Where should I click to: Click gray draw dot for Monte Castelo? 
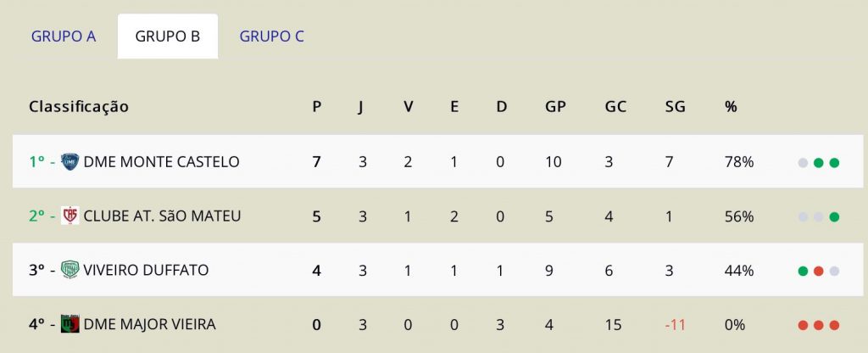(x=803, y=163)
